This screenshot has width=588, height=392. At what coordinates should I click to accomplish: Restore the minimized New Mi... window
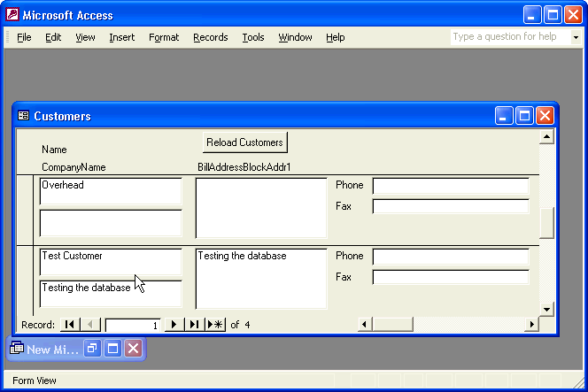pos(92,349)
